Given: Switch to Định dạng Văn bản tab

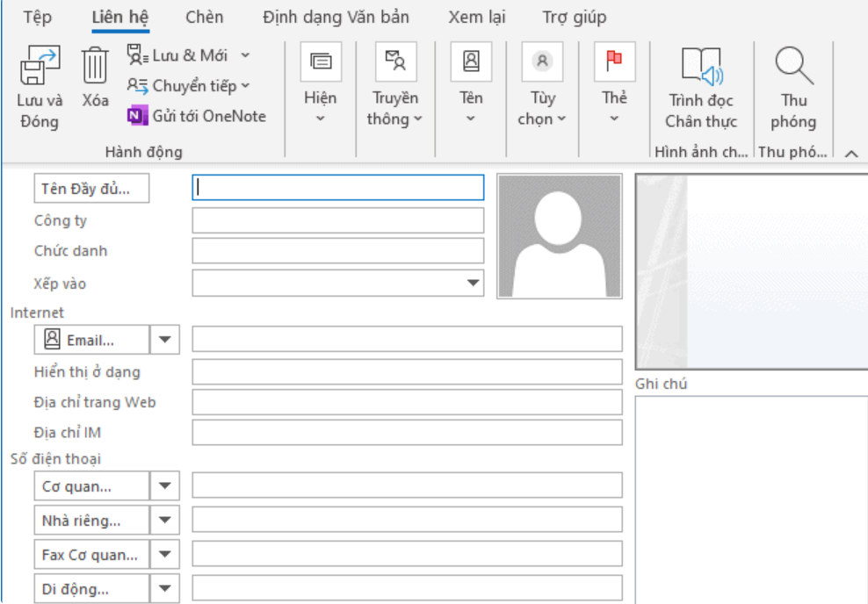Looking at the screenshot, I should point(336,18).
